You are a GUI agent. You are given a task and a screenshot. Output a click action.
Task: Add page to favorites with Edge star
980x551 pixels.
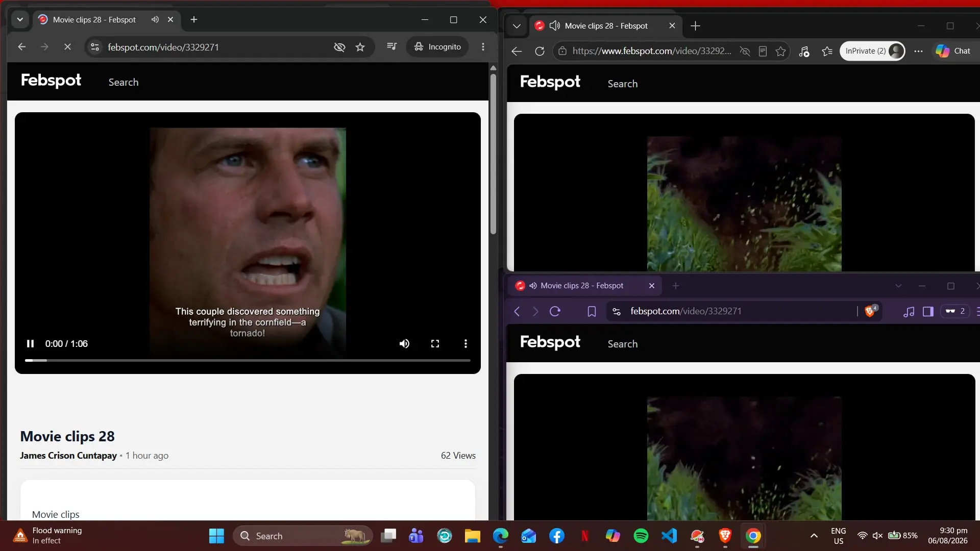[x=780, y=51]
